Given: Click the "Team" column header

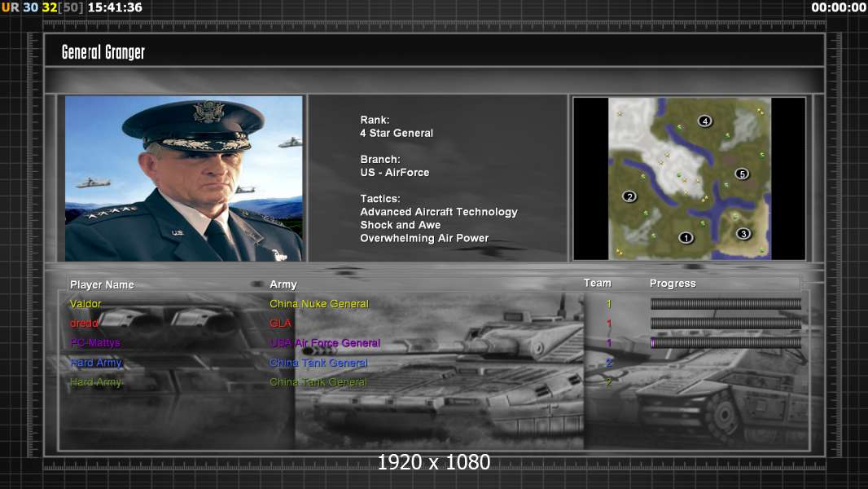Looking at the screenshot, I should point(598,283).
